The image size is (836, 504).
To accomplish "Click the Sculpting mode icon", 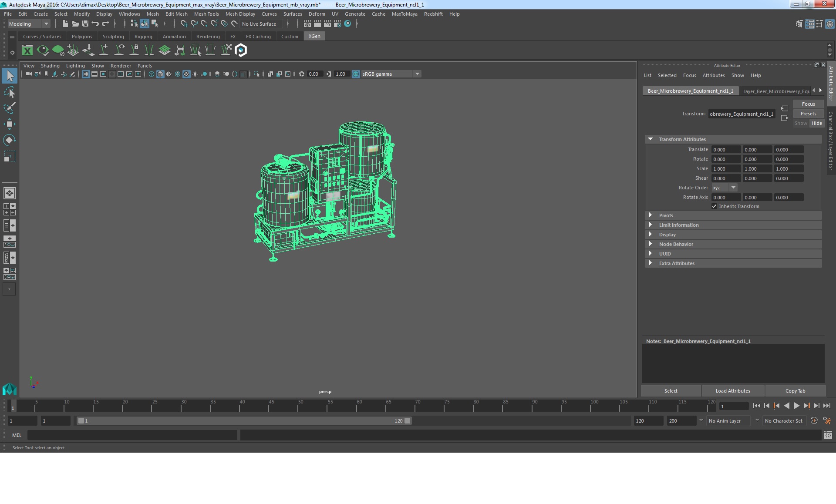I will click(x=112, y=36).
